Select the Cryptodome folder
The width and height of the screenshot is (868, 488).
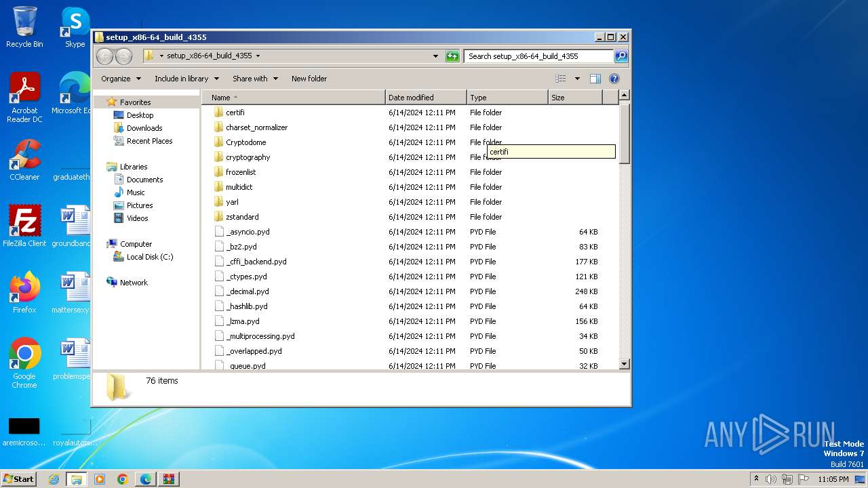click(245, 142)
